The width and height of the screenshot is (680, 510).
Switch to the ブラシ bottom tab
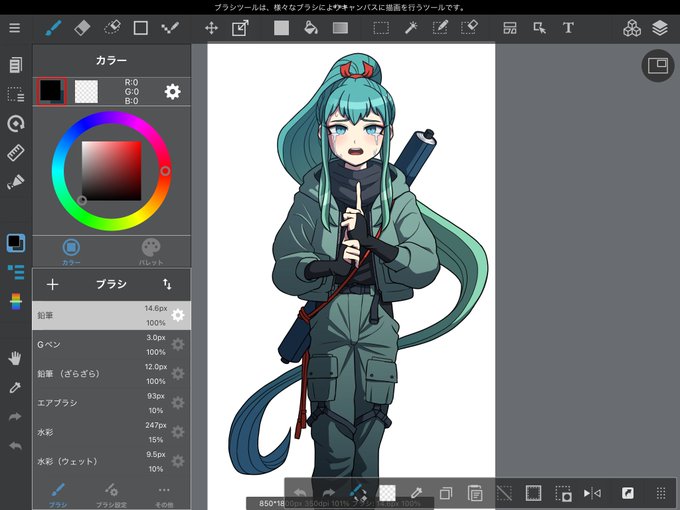58,495
